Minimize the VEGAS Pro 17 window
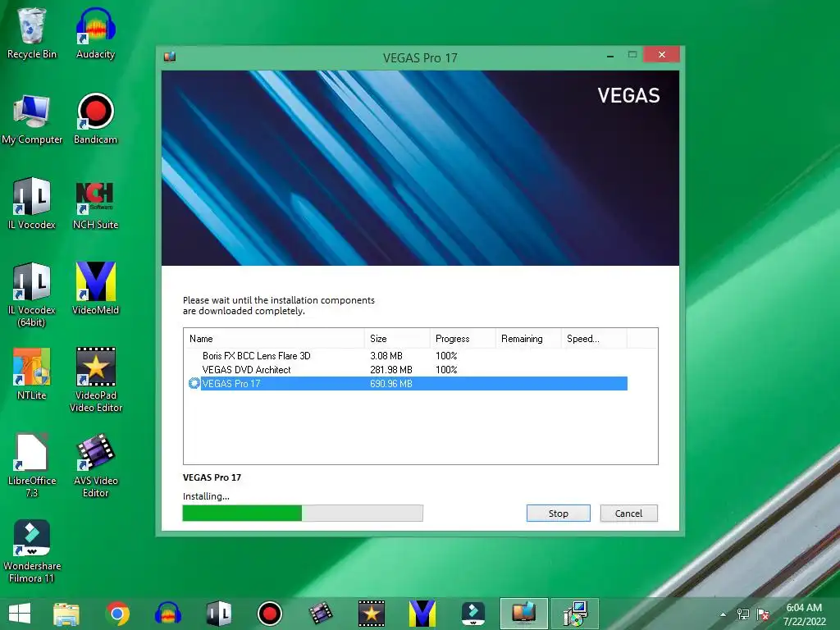The width and height of the screenshot is (840, 630). (x=609, y=55)
